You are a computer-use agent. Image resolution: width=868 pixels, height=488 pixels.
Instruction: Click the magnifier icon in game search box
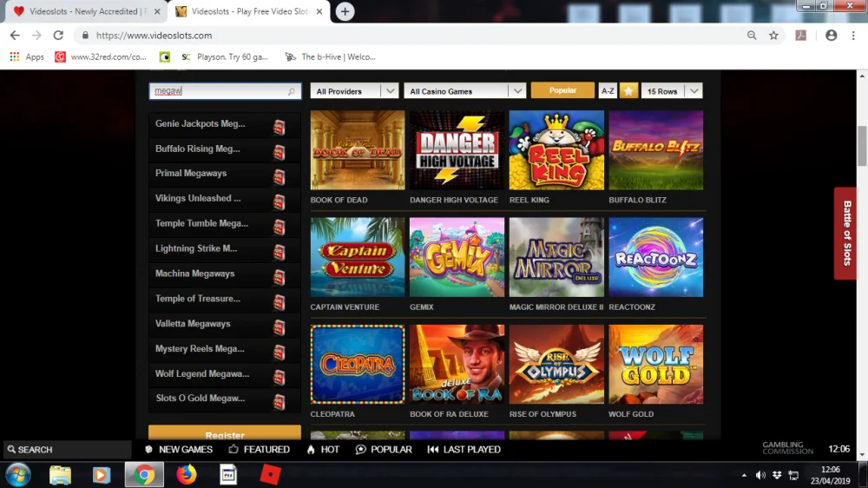coord(291,91)
